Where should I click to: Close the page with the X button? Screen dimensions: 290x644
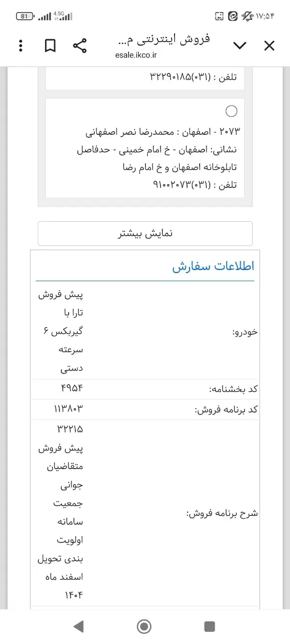[269, 45]
